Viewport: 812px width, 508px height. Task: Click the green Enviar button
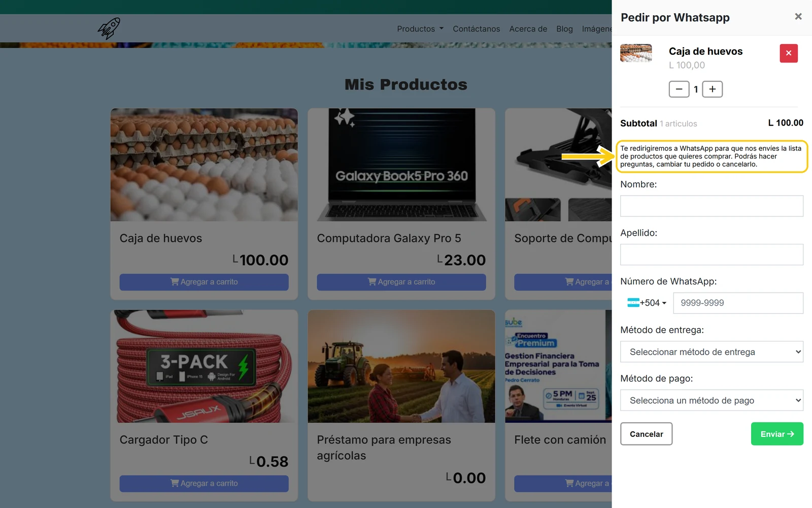pyautogui.click(x=777, y=434)
